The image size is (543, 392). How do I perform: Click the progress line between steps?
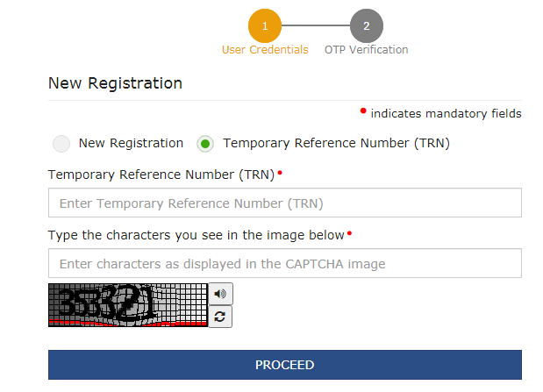(316, 25)
